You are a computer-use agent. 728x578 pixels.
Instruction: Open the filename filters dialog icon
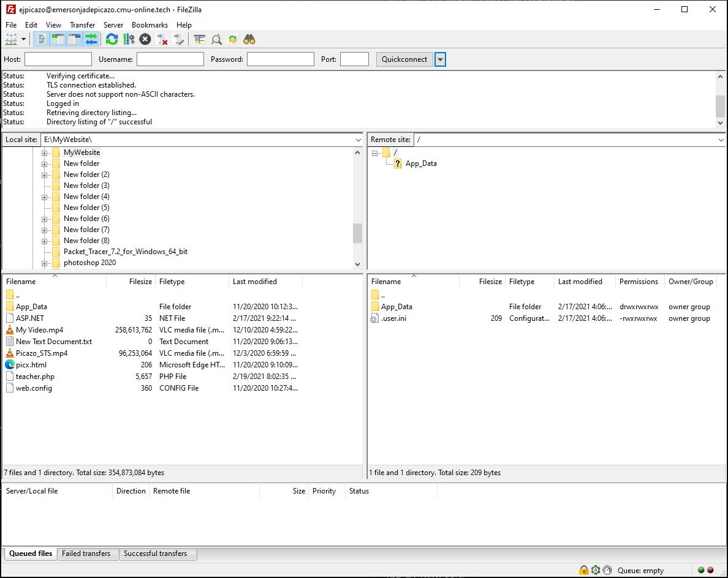pos(199,40)
